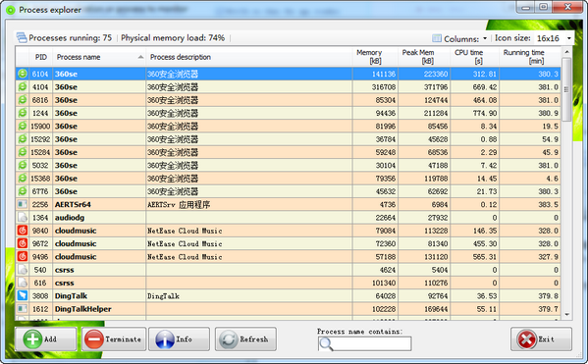The height and width of the screenshot is (364, 588).
Task: Sort by Process name column header
Action: [x=99, y=57]
